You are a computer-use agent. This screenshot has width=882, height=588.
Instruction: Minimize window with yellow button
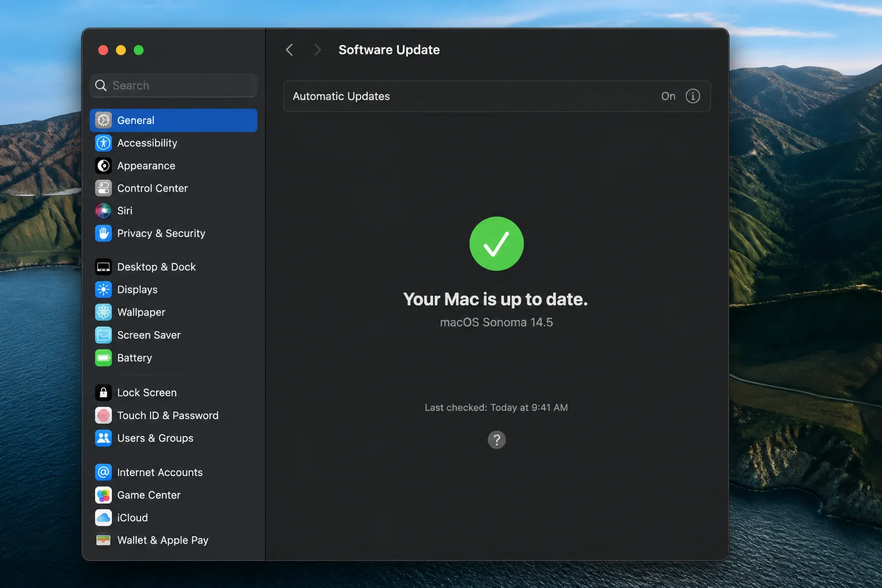[x=121, y=50]
